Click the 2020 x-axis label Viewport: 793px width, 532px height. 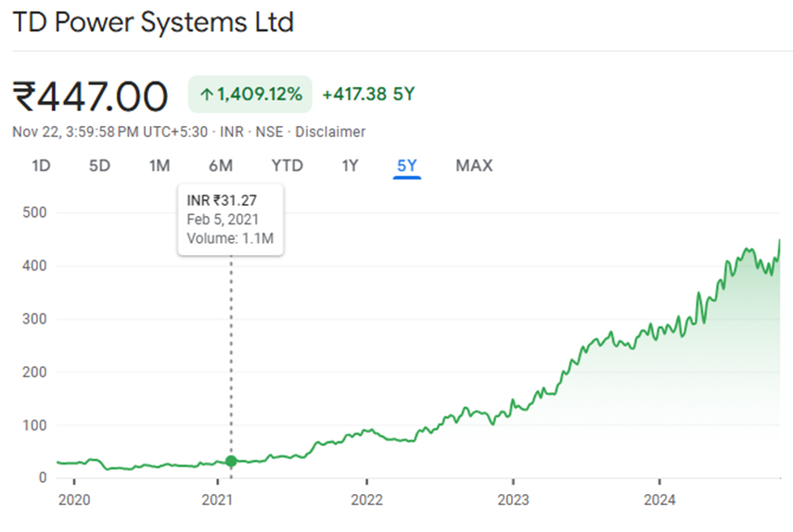click(74, 500)
